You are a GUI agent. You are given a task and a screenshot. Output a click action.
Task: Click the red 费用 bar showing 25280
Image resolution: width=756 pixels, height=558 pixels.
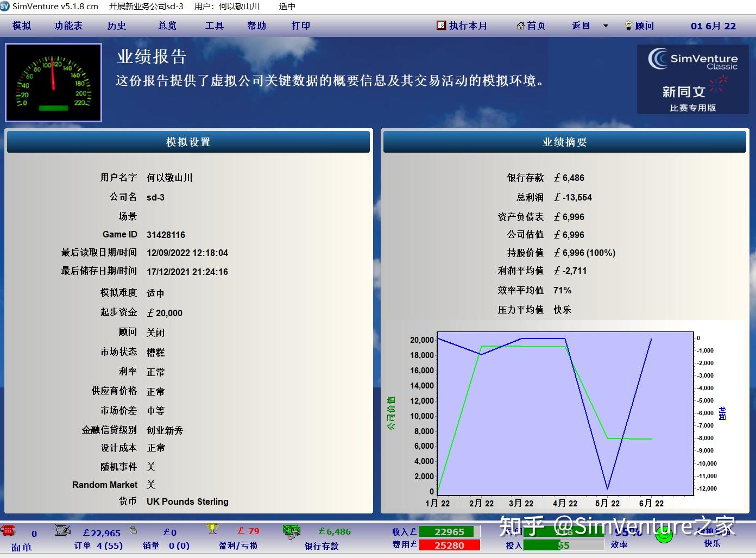coord(450,544)
